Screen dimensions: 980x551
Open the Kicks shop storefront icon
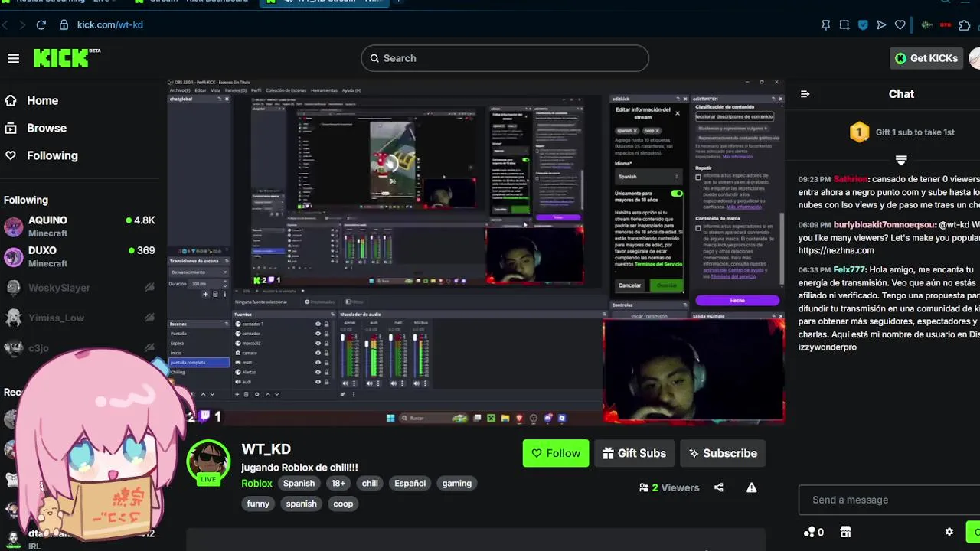pos(845,532)
